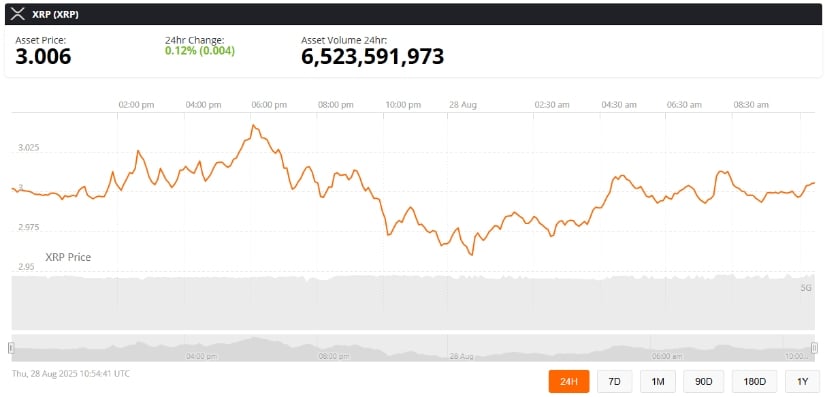Screen dimensions: 825x397
Task: Click the asset price value 3.006
Action: tap(43, 56)
